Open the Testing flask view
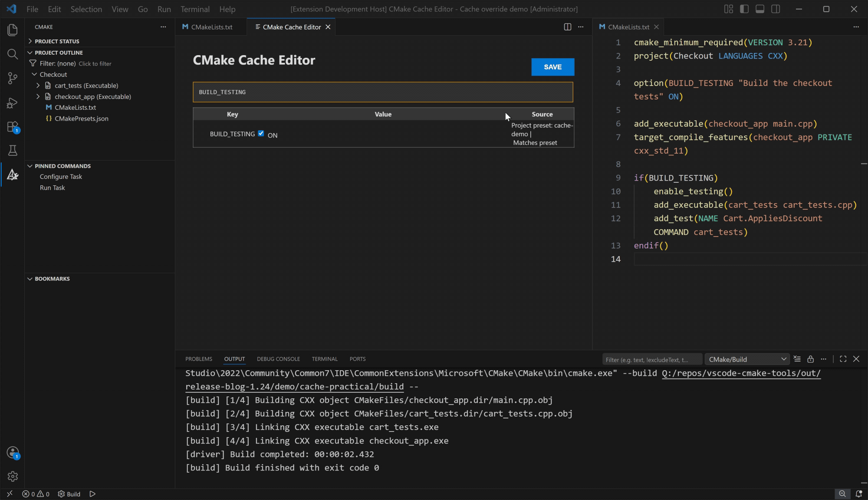 coord(13,151)
